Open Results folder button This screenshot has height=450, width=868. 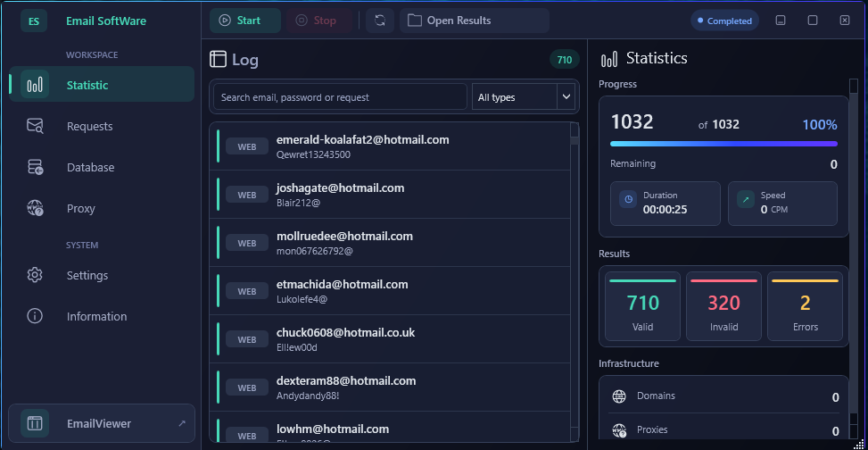(x=475, y=21)
